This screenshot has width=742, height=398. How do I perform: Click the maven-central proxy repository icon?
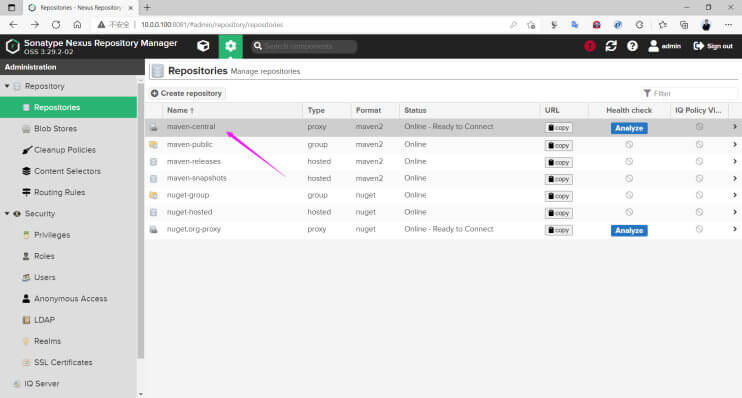click(x=153, y=127)
